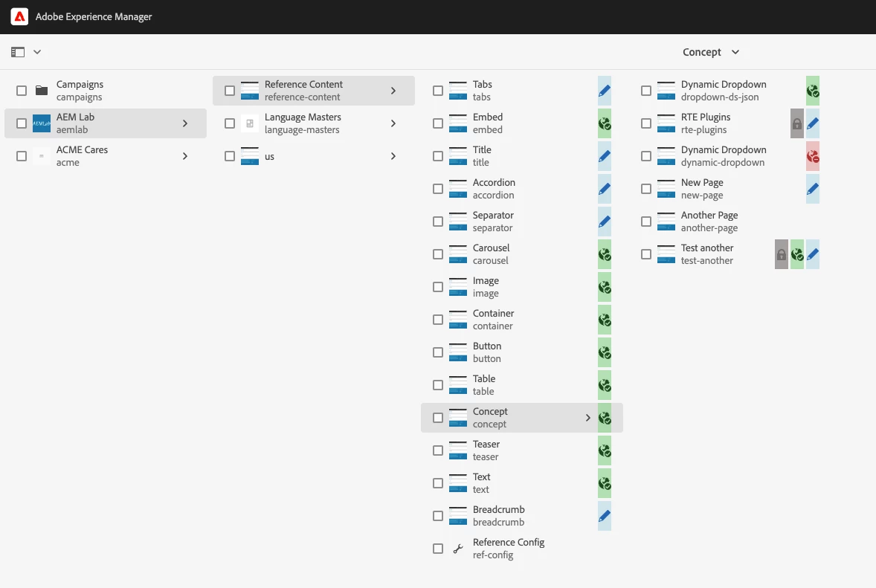Viewport: 876px width, 588px height.
Task: Select the New Page row
Action: [730, 189]
